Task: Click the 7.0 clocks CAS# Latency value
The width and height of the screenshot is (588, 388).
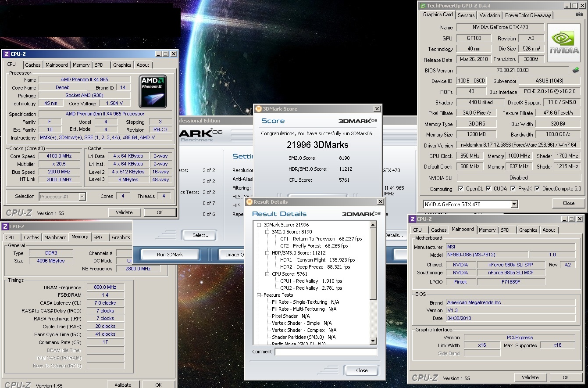Action: pos(105,303)
